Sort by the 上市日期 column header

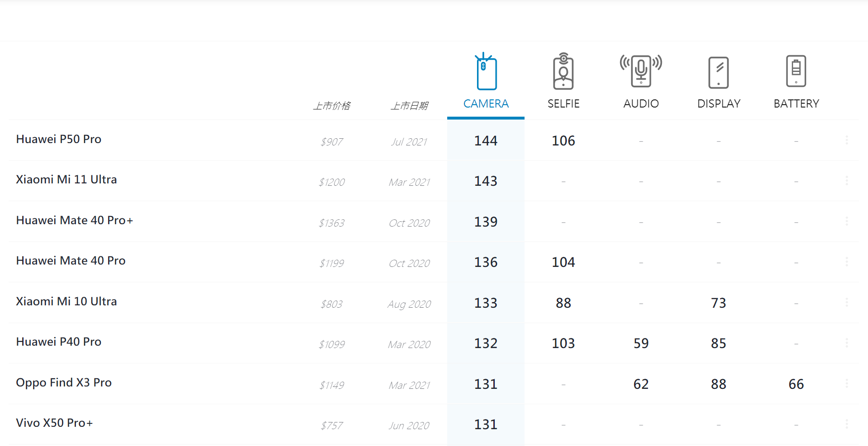(409, 106)
